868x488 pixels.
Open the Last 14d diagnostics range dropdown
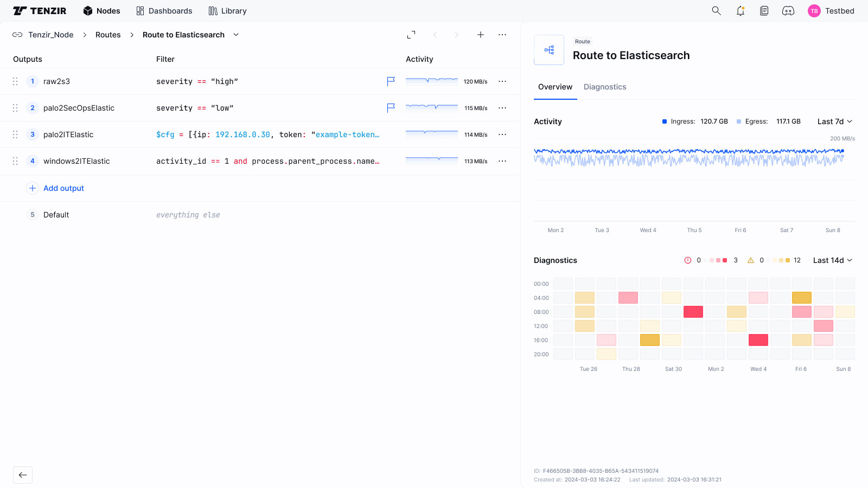click(x=832, y=260)
